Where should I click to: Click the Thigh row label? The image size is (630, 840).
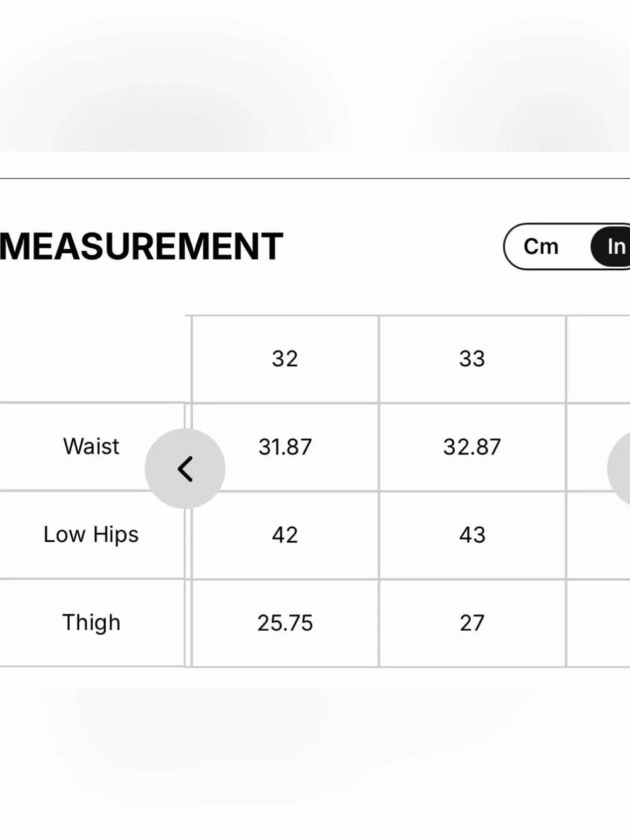(x=91, y=623)
